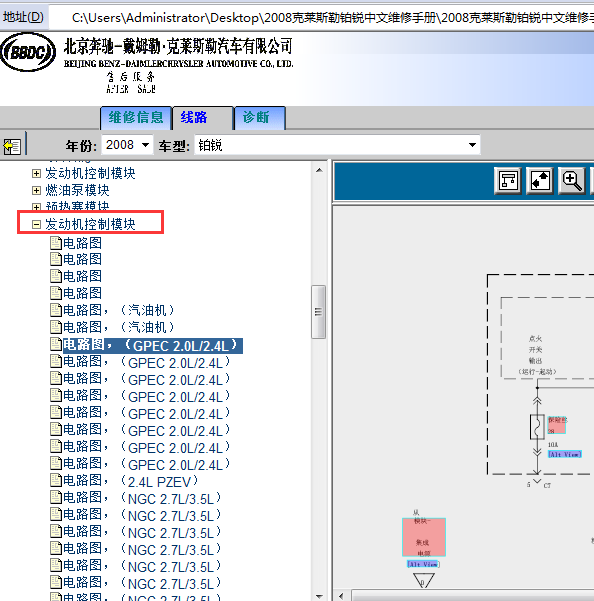Click the address bar path field
Viewport: 594px width, 601px height.
pos(322,18)
